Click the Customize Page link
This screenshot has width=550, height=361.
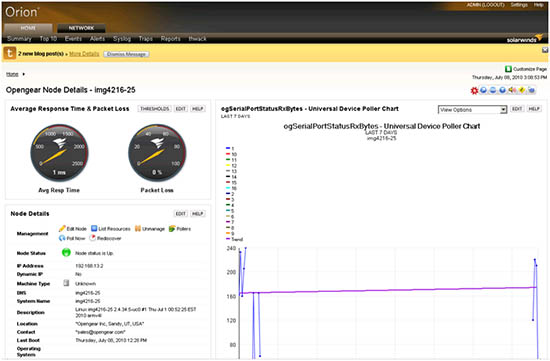click(x=530, y=69)
